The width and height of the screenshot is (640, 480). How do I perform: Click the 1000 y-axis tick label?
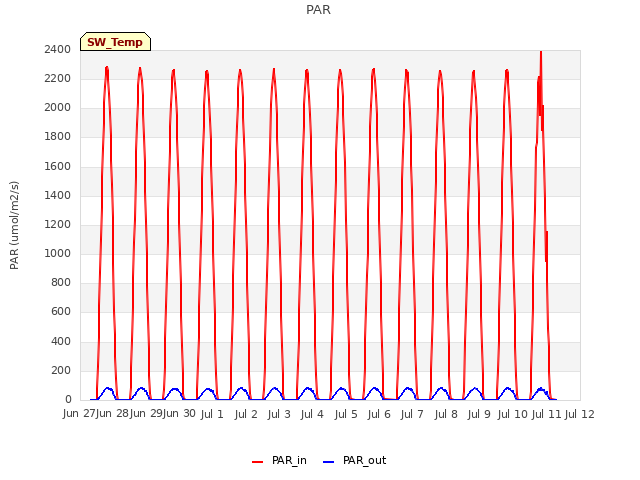pos(58,253)
